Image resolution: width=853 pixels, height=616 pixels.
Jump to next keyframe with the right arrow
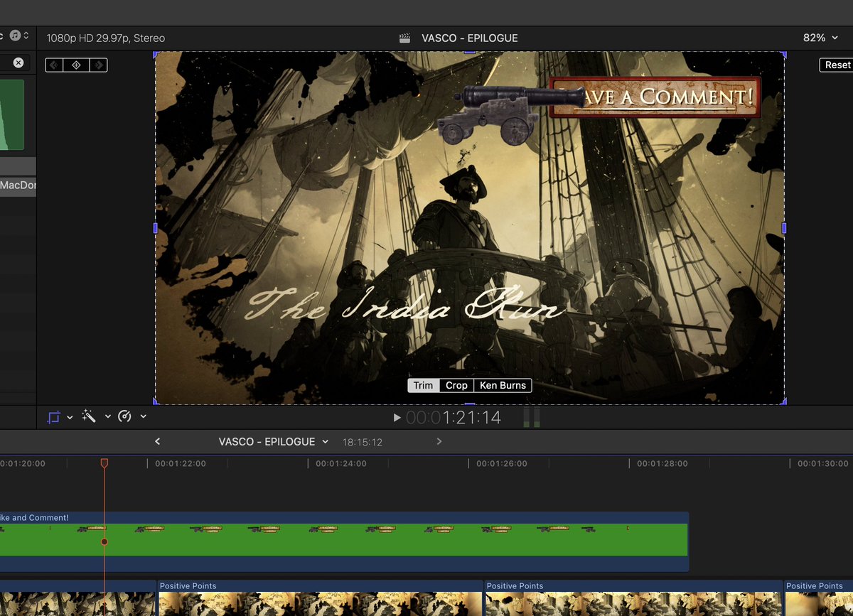(x=99, y=65)
